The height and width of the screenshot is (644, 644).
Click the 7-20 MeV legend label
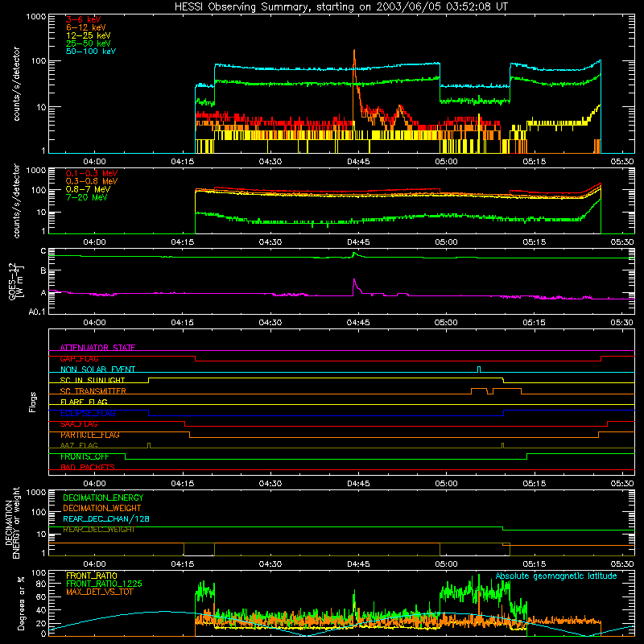click(x=87, y=197)
